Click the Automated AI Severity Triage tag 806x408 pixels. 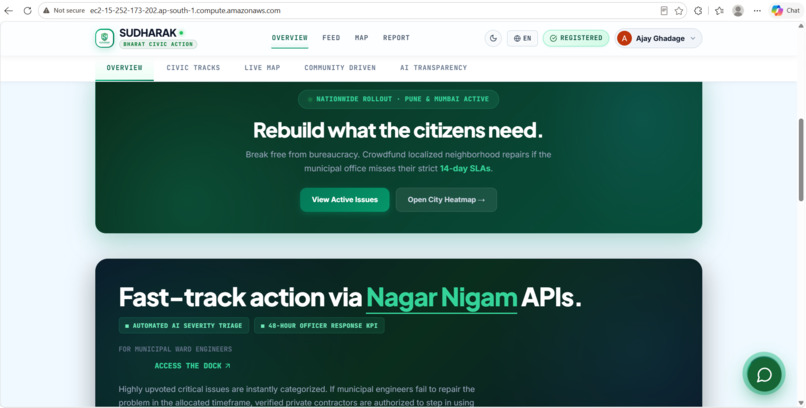[x=184, y=326]
